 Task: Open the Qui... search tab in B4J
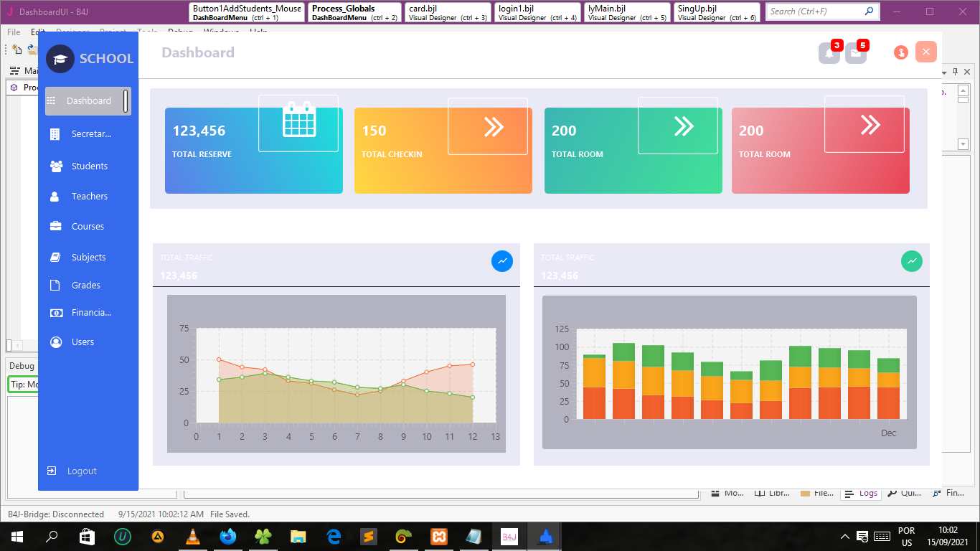905,494
